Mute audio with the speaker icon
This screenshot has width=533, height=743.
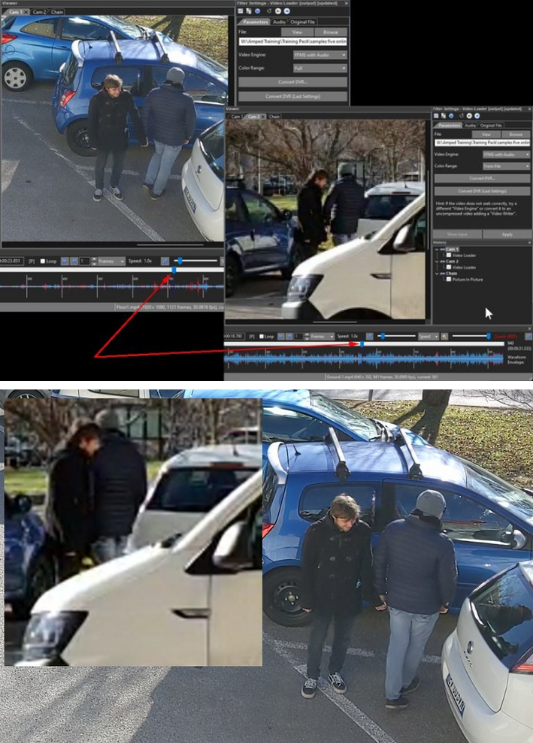[444, 336]
